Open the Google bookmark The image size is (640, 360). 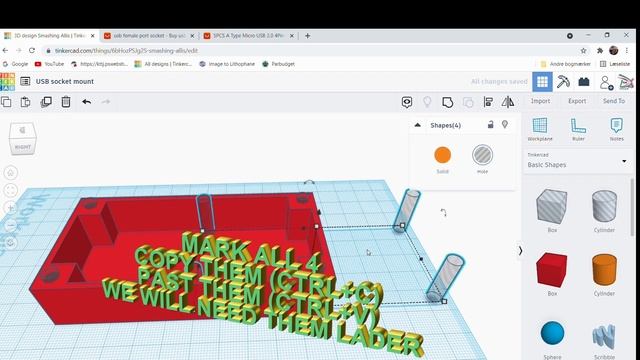click(x=16, y=64)
